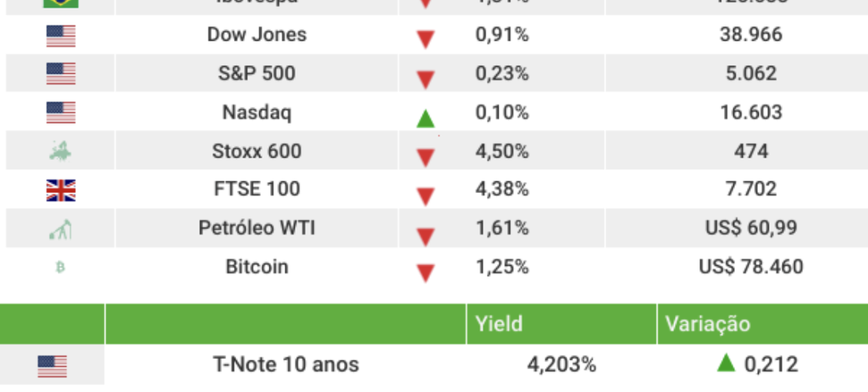Click the US flag beside S&P 500
Screen dimensions: 868x392
click(x=61, y=74)
